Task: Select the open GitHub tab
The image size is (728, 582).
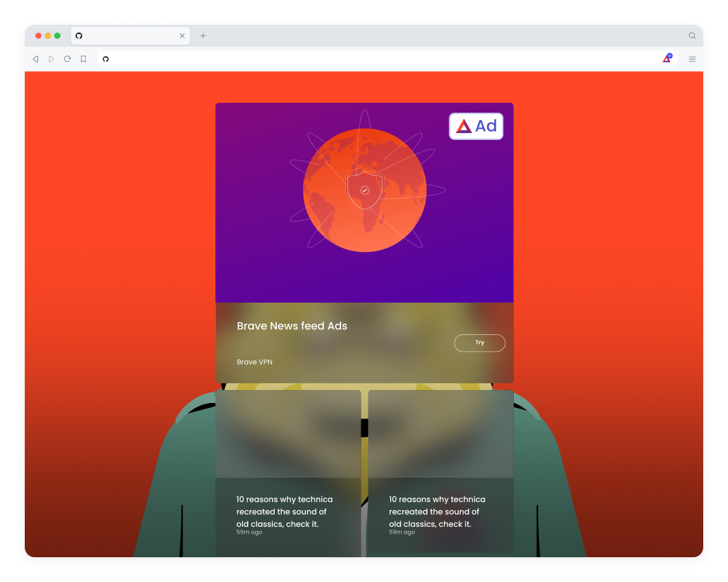Action: click(131, 36)
